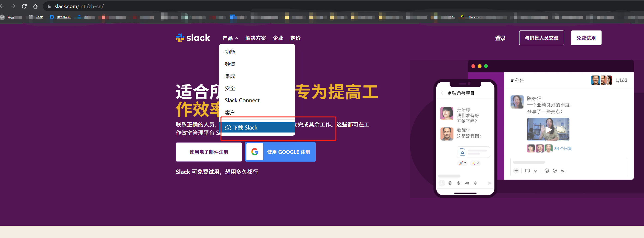Reload the page with the browser refresh icon
Screen dimensions: 644x238
coord(24,6)
